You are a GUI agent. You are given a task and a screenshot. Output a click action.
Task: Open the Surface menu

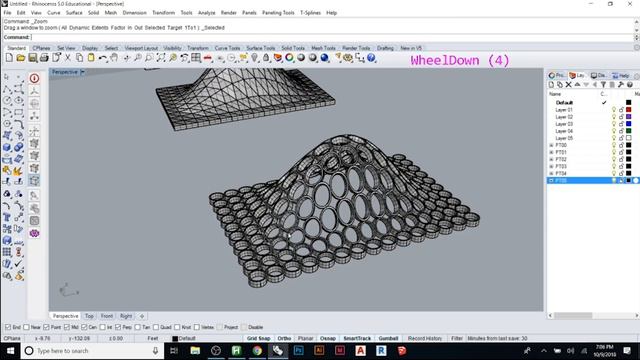click(74, 13)
